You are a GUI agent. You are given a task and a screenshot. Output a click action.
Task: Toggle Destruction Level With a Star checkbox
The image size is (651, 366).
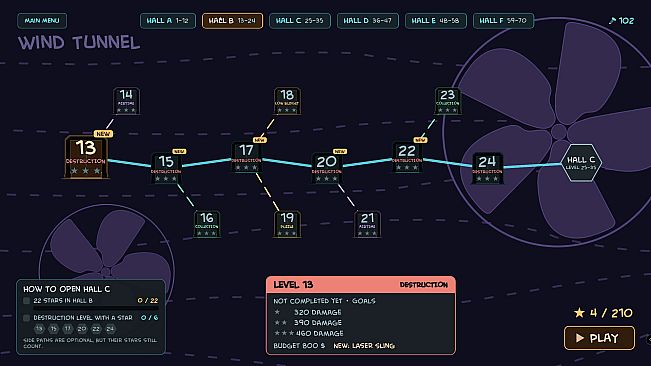[27, 318]
